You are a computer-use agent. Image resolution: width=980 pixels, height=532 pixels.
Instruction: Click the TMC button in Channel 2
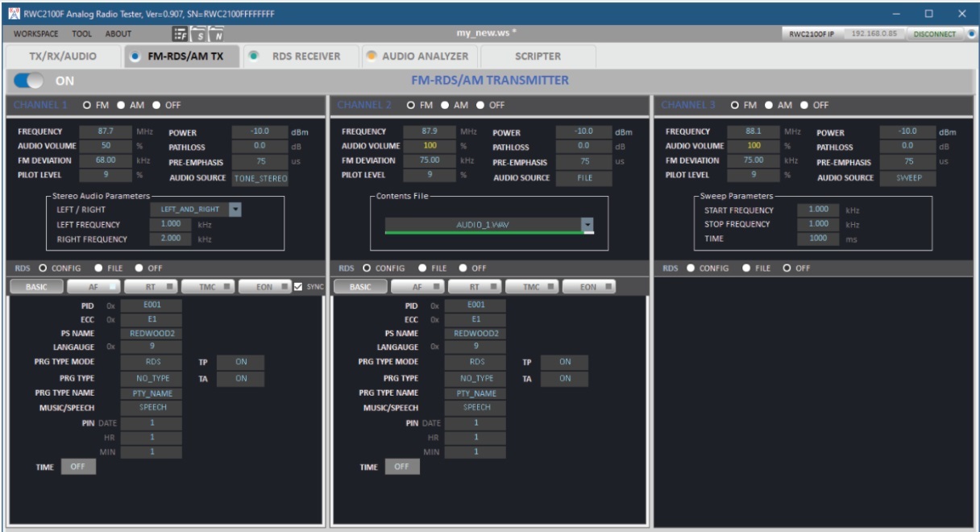pyautogui.click(x=532, y=286)
